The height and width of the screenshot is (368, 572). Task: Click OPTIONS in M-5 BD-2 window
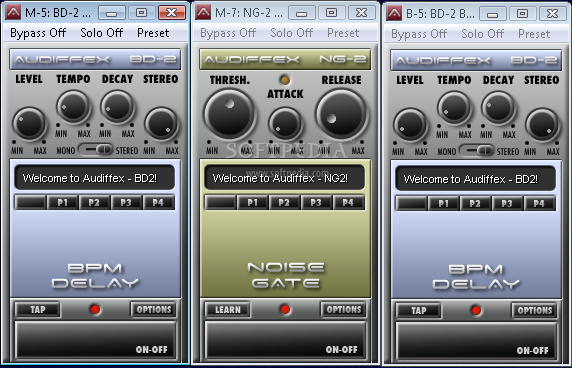coord(154,310)
